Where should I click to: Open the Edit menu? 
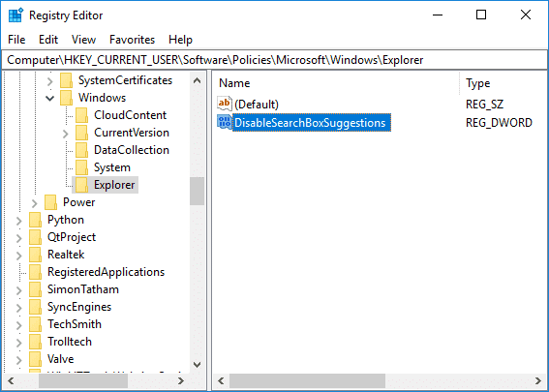48,40
